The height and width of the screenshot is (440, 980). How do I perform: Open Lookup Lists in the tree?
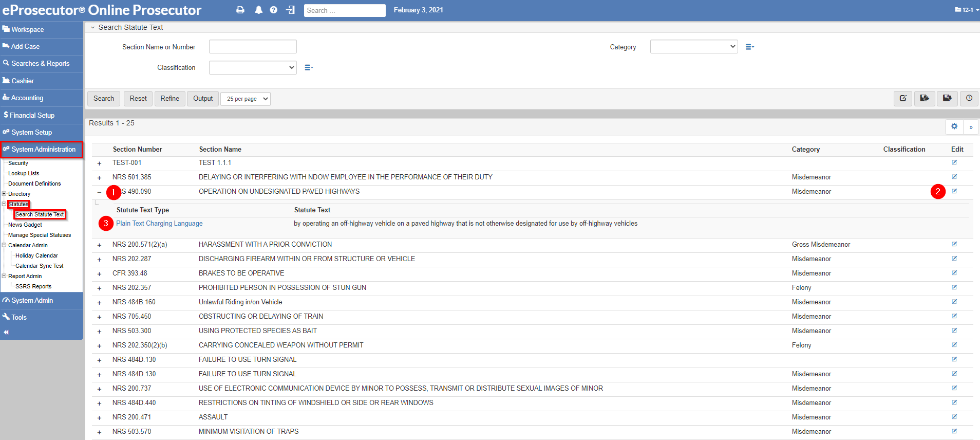coord(24,173)
